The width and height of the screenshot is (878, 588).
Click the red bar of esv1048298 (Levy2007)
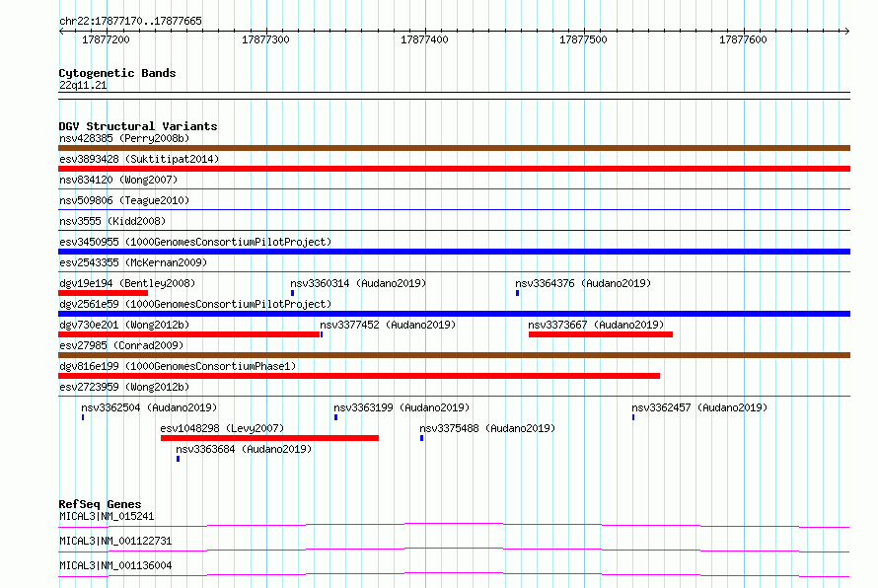[x=269, y=438]
